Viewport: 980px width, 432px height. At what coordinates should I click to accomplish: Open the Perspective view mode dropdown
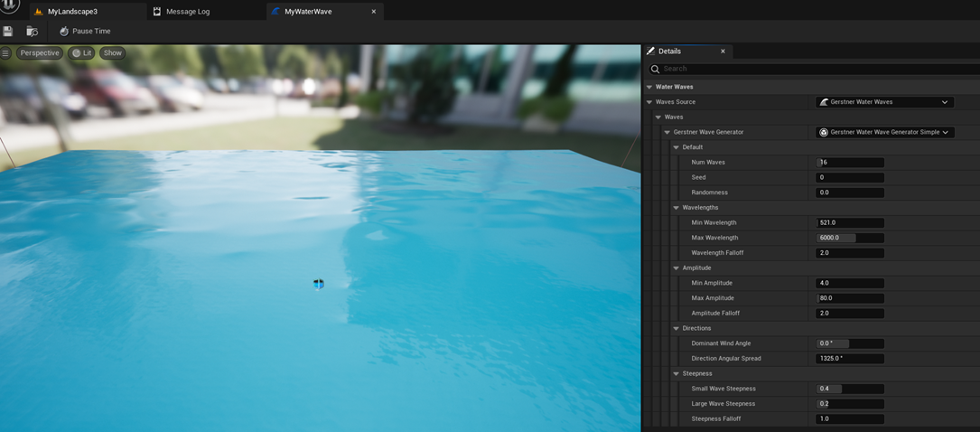(x=40, y=53)
